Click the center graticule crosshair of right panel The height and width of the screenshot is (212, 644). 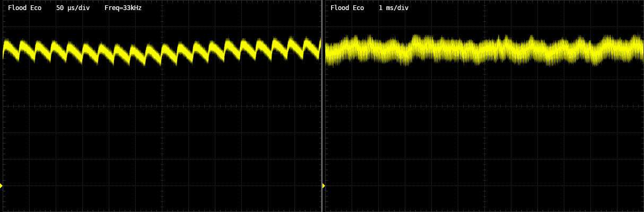[x=484, y=106]
